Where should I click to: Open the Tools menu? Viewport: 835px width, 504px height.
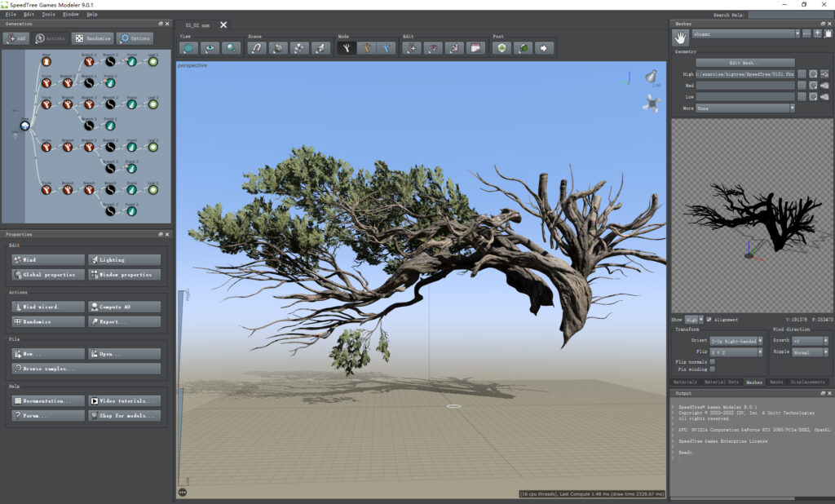point(49,14)
